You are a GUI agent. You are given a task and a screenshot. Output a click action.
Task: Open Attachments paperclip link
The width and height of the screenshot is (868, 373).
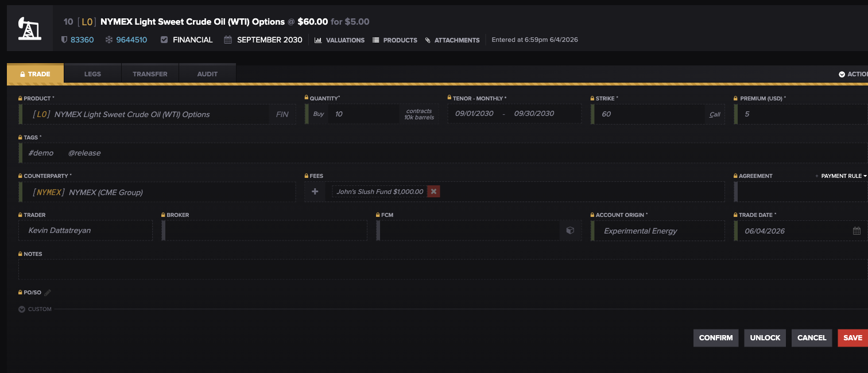(x=452, y=40)
